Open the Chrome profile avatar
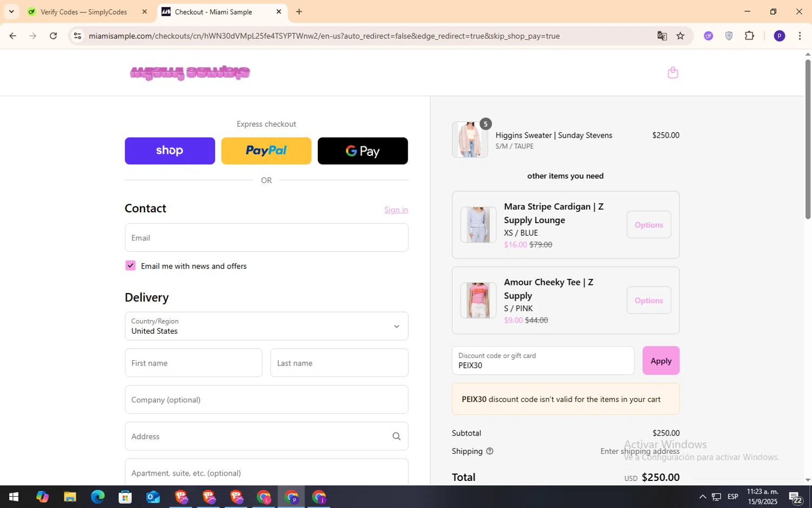The height and width of the screenshot is (508, 812). coord(780,36)
